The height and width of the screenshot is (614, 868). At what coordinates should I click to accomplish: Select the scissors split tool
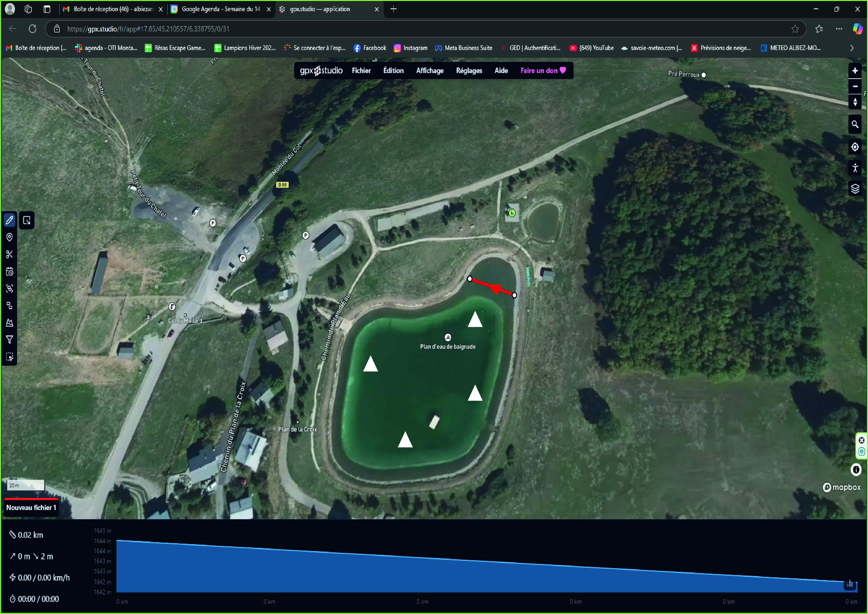coord(9,254)
